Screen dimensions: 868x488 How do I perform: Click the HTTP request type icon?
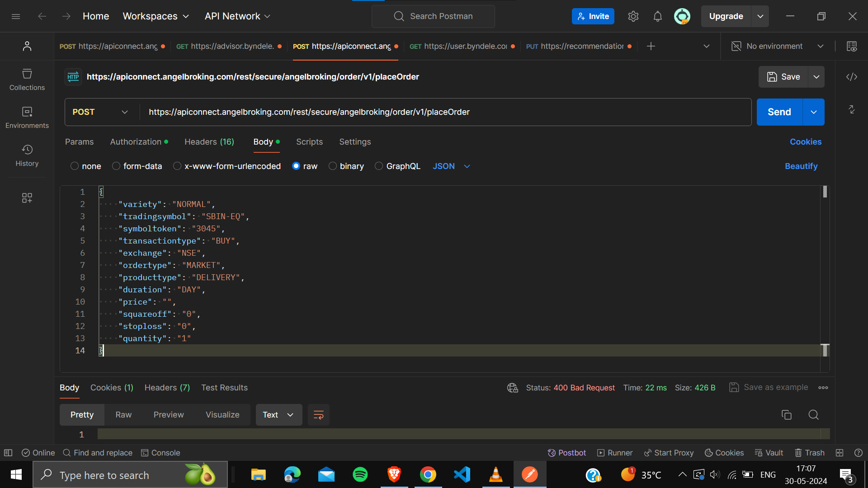click(x=73, y=77)
